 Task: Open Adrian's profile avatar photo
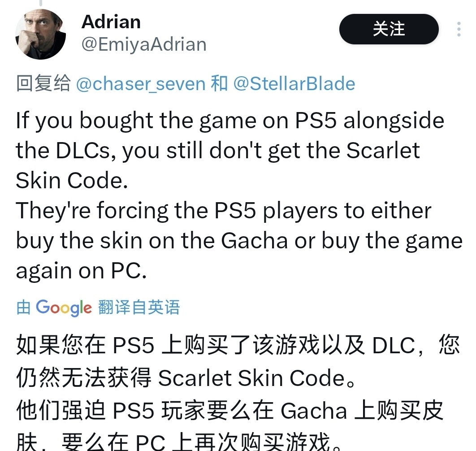click(x=40, y=35)
